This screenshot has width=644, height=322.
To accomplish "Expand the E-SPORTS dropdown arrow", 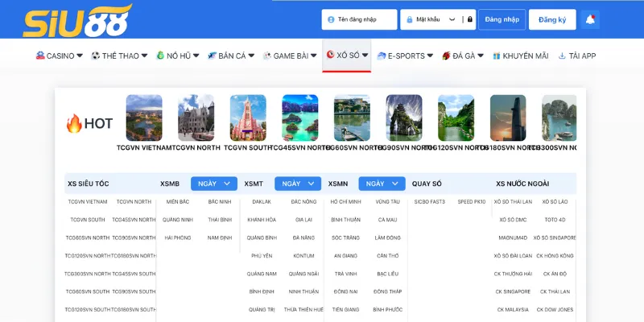I will pyautogui.click(x=430, y=56).
